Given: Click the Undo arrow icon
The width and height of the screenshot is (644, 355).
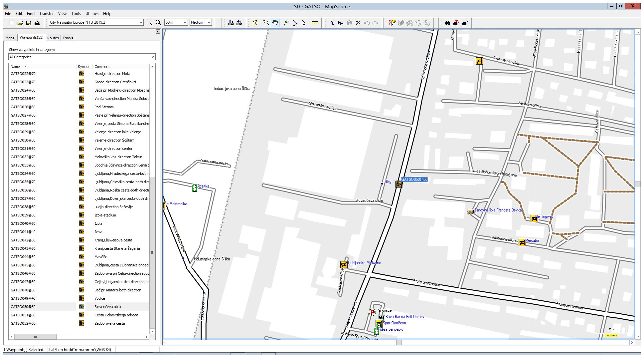Looking at the screenshot, I should click(367, 23).
